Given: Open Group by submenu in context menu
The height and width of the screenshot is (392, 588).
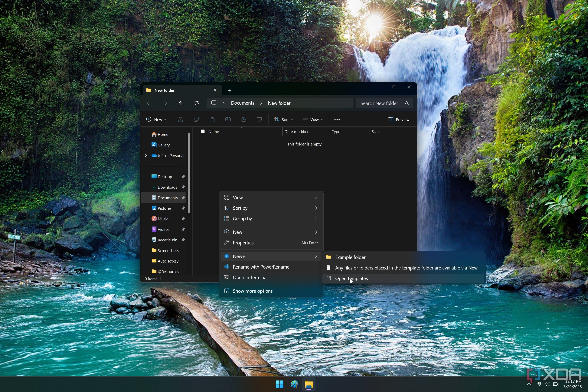Looking at the screenshot, I should click(271, 219).
